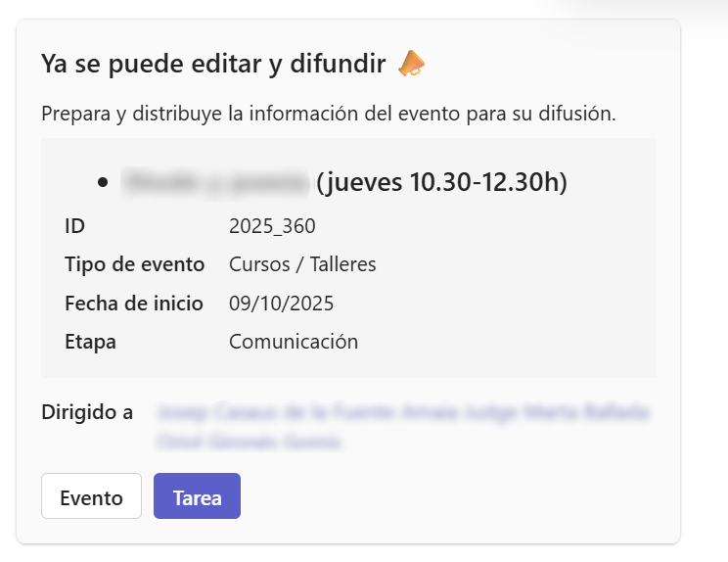Click the "Tipo de evento" label
Viewport: 728px width, 562px height.
coord(134,264)
